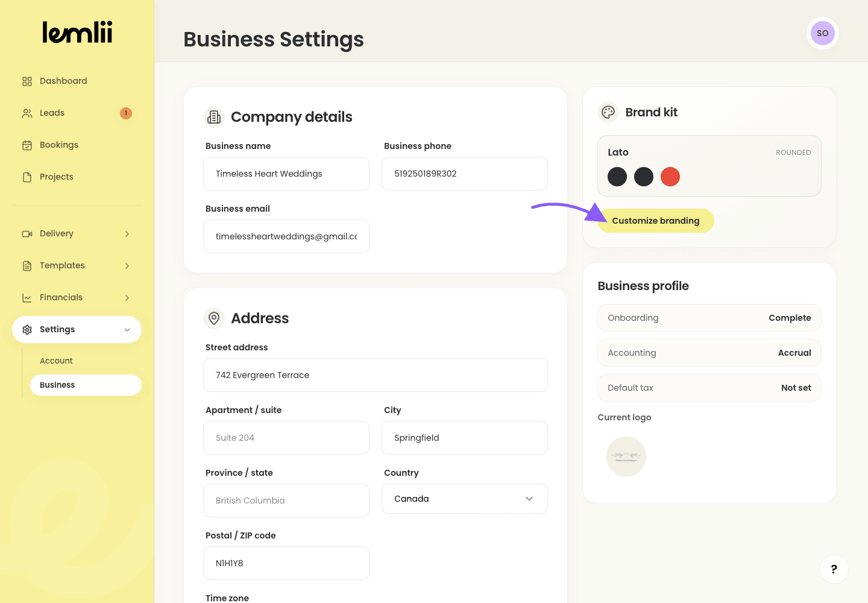
Task: Open the Country dropdown
Action: [465, 499]
